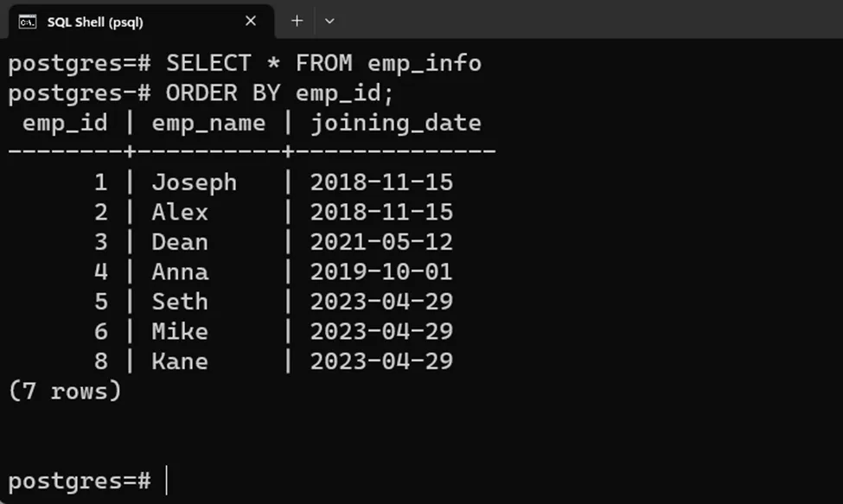Click the terminal icon in the tab
Screen dimensions: 843x504
(28, 22)
